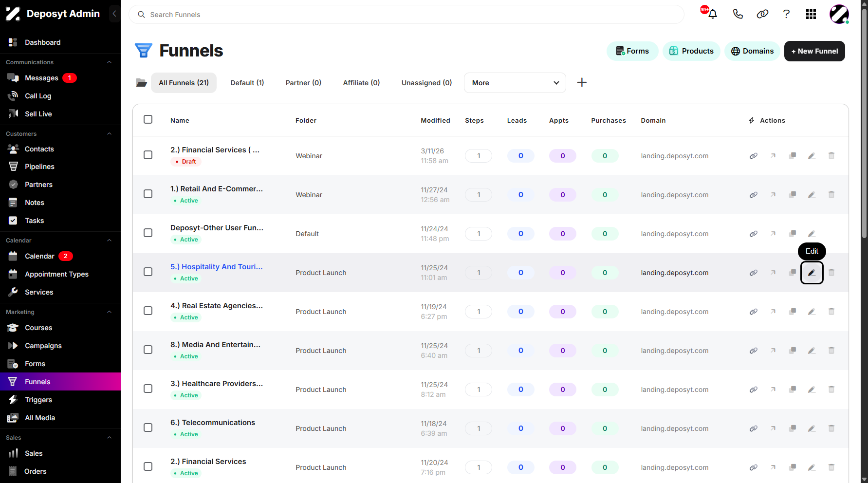Copy link icon for Financial Services Draft funnel

pos(754,156)
